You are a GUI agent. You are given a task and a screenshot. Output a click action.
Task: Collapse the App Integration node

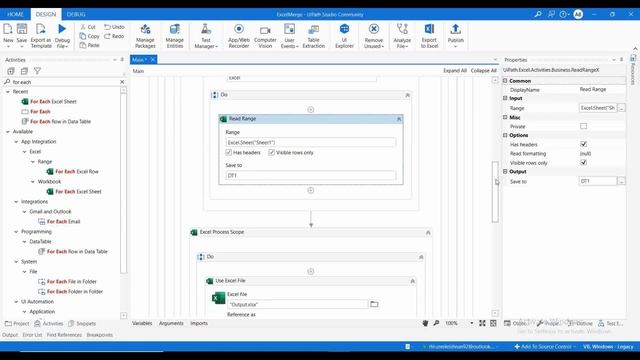[x=16, y=142]
